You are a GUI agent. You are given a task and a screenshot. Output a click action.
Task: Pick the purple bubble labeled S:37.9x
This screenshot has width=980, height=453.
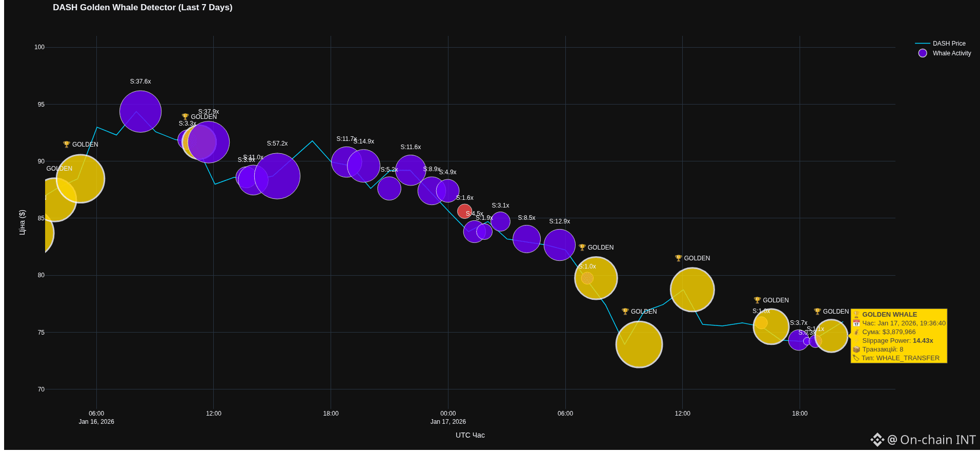pyautogui.click(x=209, y=142)
